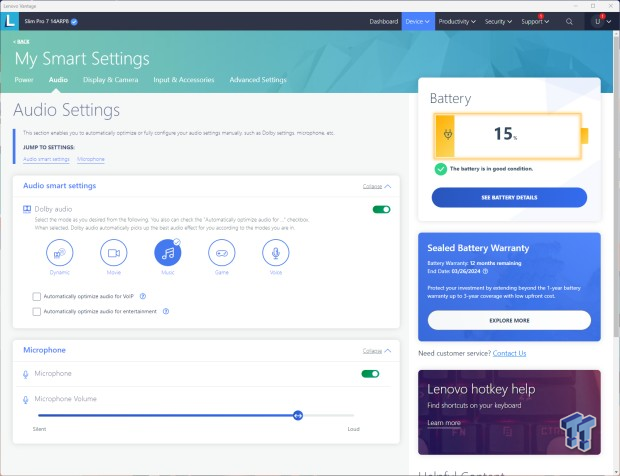This screenshot has height=476, width=620.
Task: Click help icon for VoIP optimization
Action: click(x=143, y=296)
